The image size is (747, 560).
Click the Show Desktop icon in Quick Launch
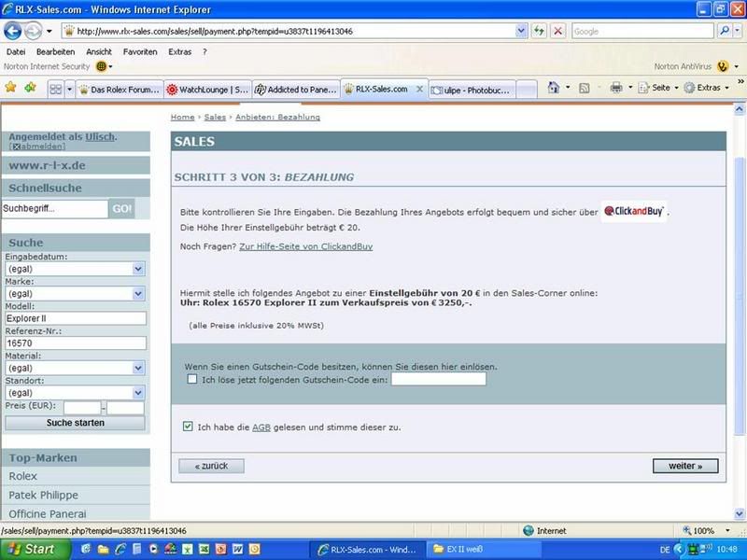[x=86, y=550]
